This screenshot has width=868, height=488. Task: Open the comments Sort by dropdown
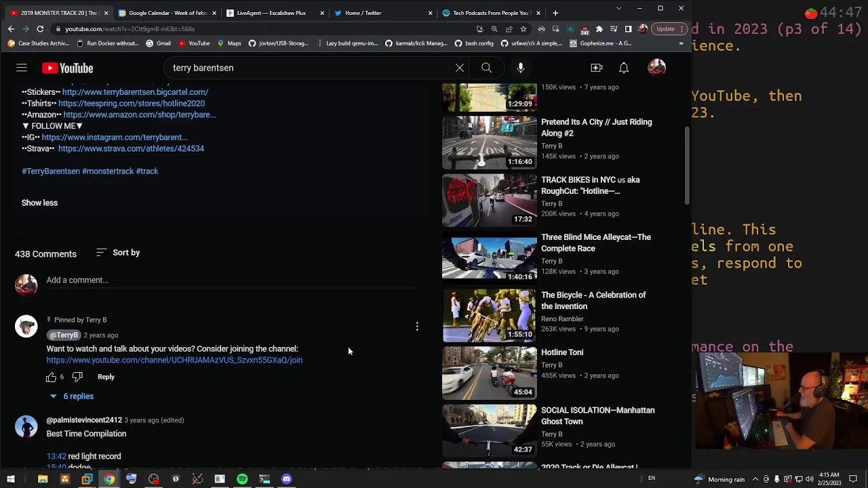(x=118, y=253)
